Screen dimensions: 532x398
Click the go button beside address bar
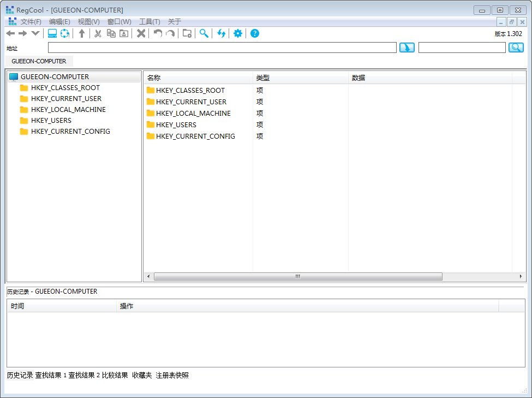pos(407,48)
